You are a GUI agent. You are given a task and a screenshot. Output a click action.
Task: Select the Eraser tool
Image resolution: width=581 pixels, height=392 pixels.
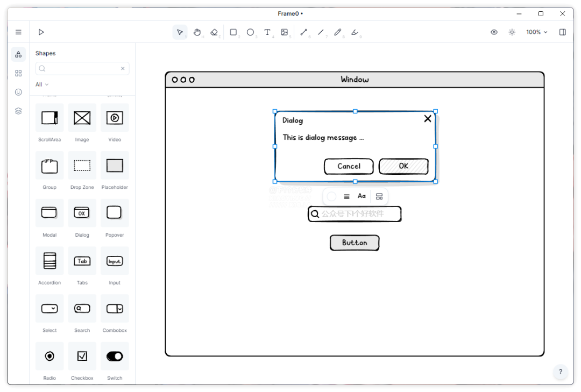[x=214, y=32]
